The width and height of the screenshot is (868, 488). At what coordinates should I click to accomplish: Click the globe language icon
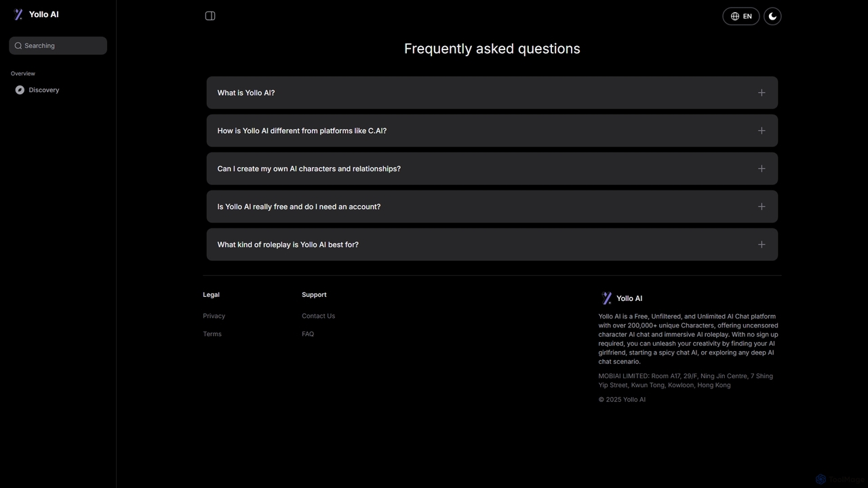pyautogui.click(x=735, y=16)
